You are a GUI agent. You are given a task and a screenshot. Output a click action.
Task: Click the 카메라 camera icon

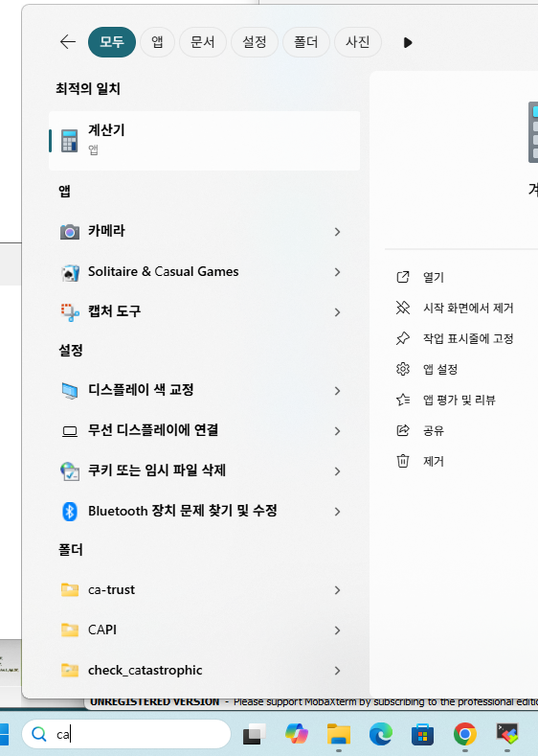(x=69, y=232)
